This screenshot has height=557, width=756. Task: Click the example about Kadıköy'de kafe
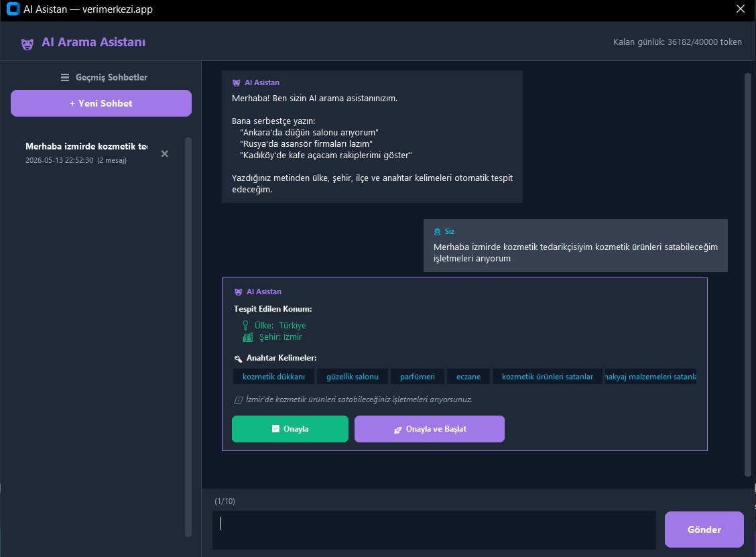[x=326, y=156]
